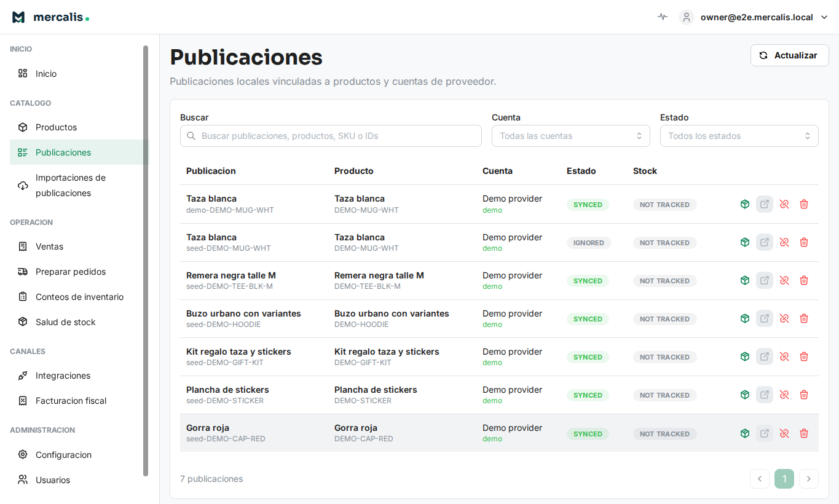Open Importaciones de publicaciones in sidebar
The height and width of the screenshot is (504, 839).
79,185
